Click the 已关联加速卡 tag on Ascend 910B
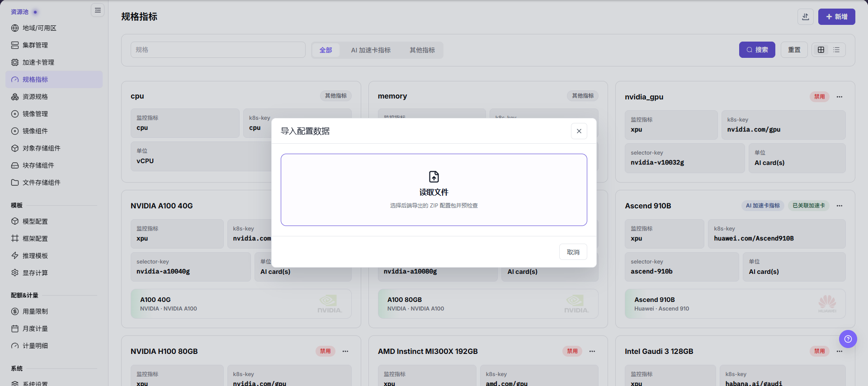868x386 pixels. click(x=809, y=206)
